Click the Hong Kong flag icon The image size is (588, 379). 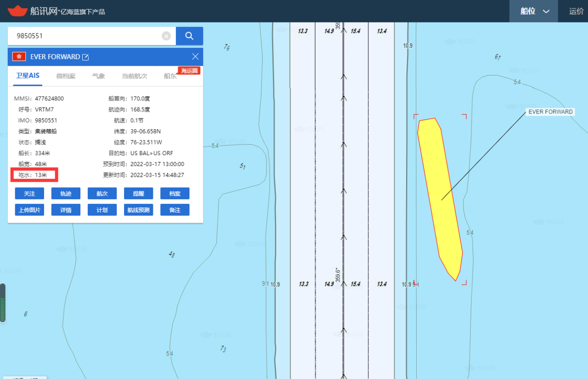click(x=19, y=57)
